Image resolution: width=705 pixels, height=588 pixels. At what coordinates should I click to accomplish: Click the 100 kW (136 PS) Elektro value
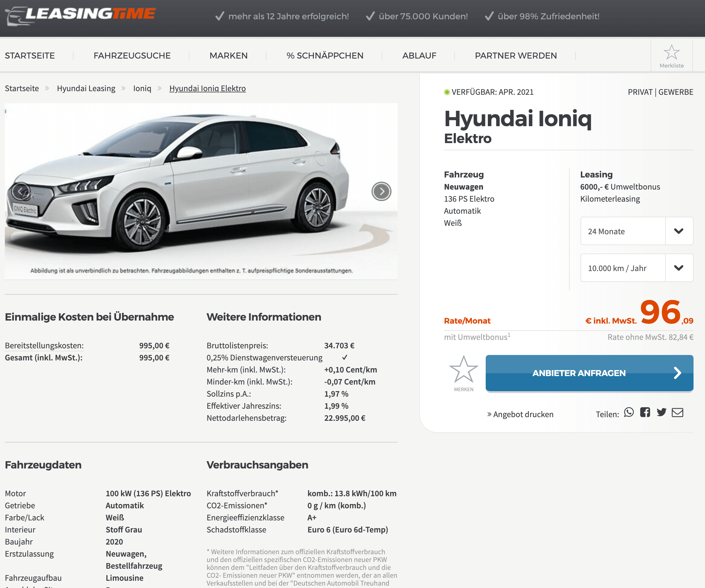(148, 494)
